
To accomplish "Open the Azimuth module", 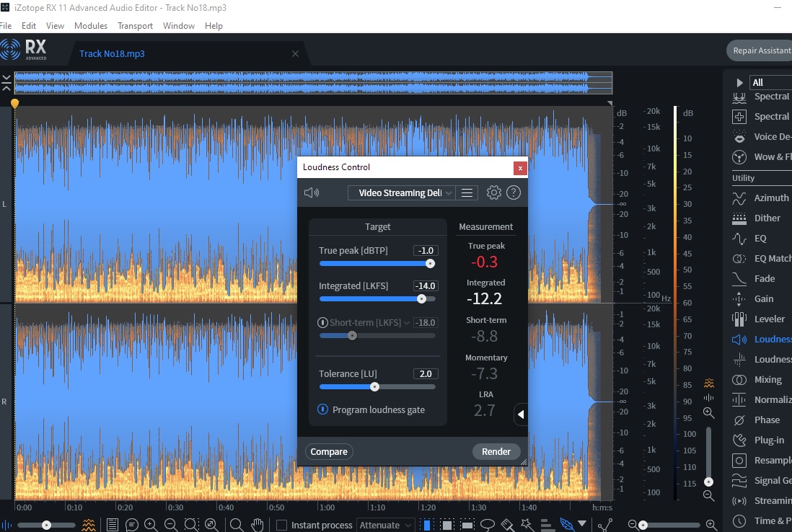I will [x=762, y=198].
